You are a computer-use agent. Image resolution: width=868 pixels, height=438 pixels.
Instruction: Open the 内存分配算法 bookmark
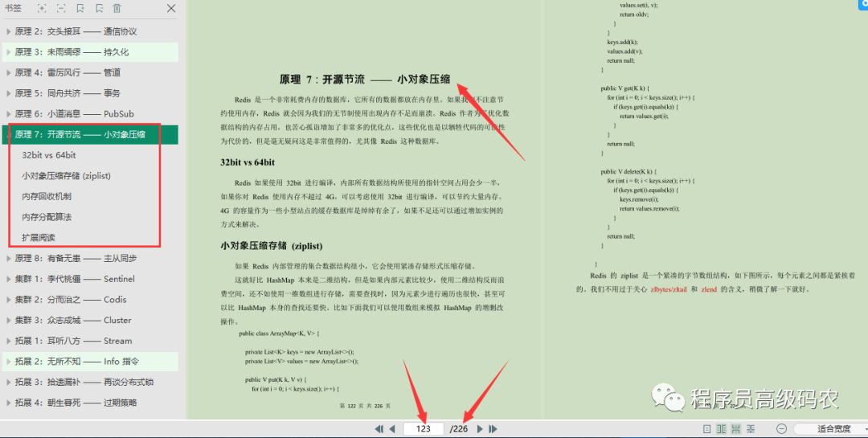47,217
